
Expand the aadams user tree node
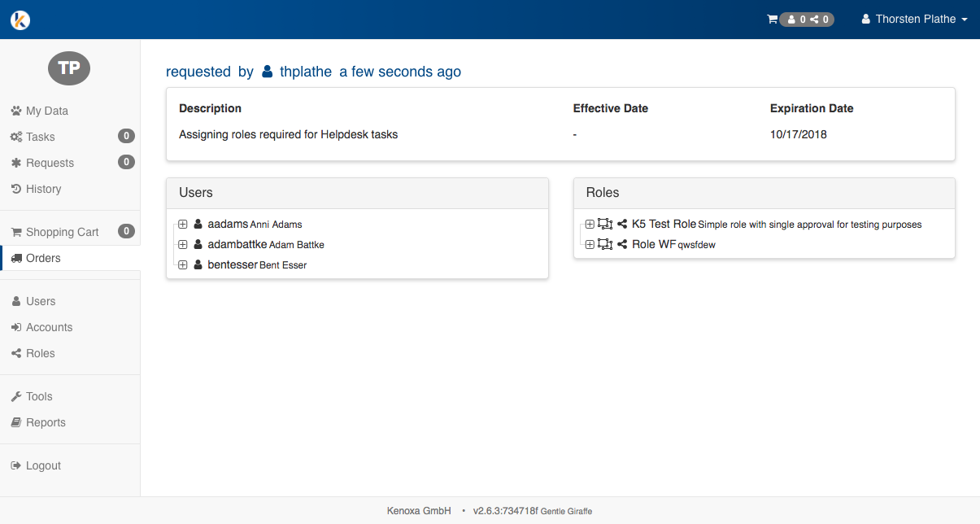[183, 224]
